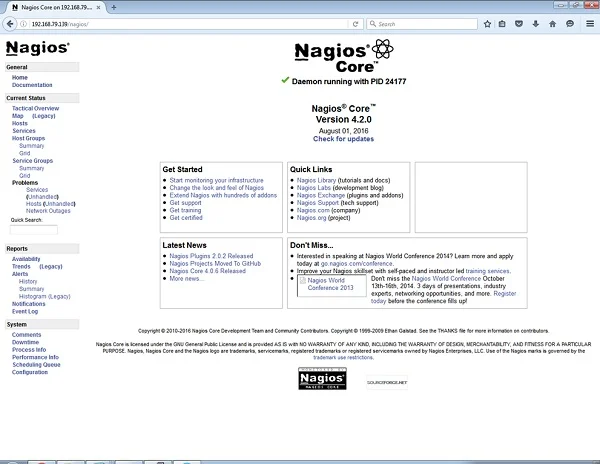Open Alerts History
This screenshot has height=464, width=600.
[x=28, y=281]
